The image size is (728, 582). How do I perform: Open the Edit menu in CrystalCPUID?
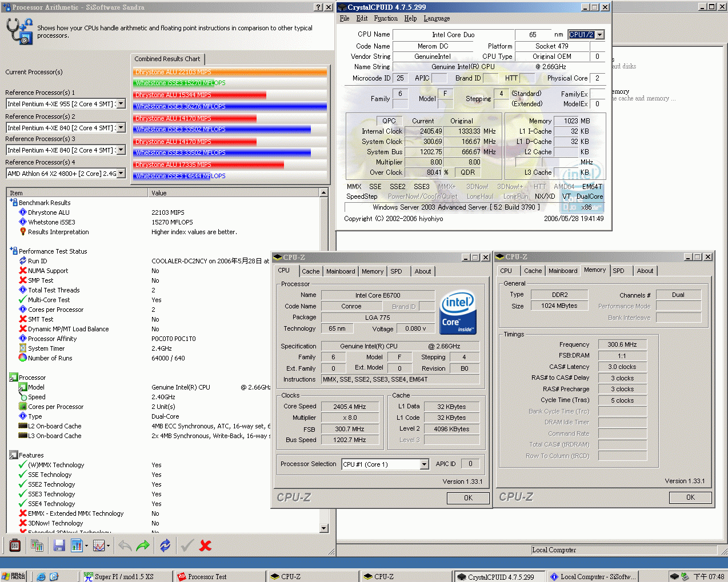[x=362, y=18]
